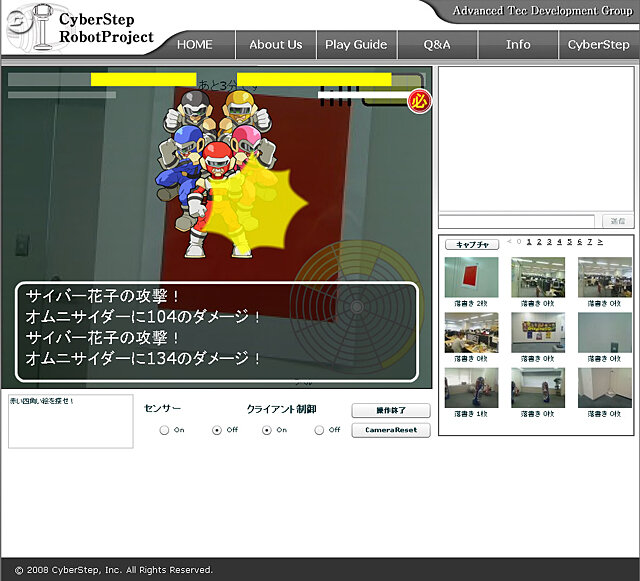Click the CameraReset button
Screen dimensions: 640x581
391,430
